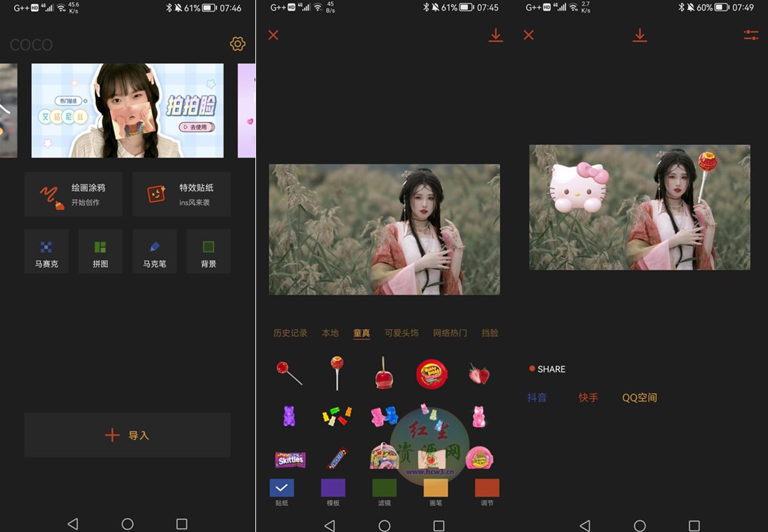
Task: Select the Hello Kitty sticker on photo
Action: (x=578, y=187)
